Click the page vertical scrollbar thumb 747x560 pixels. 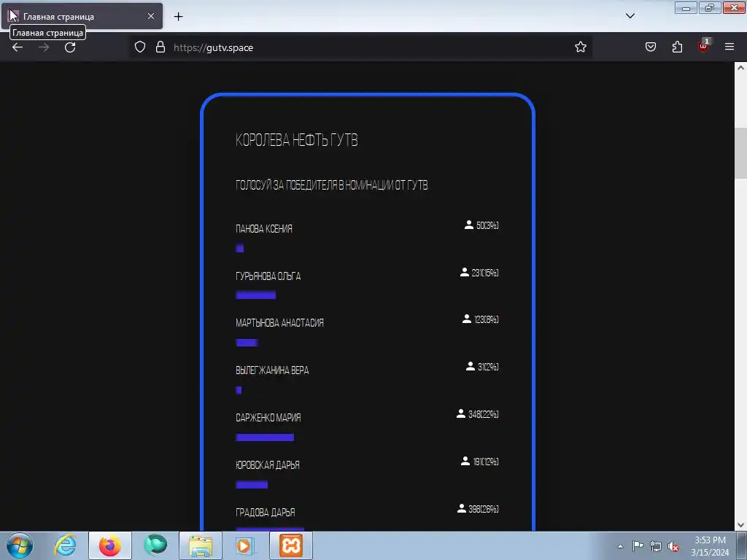740,153
